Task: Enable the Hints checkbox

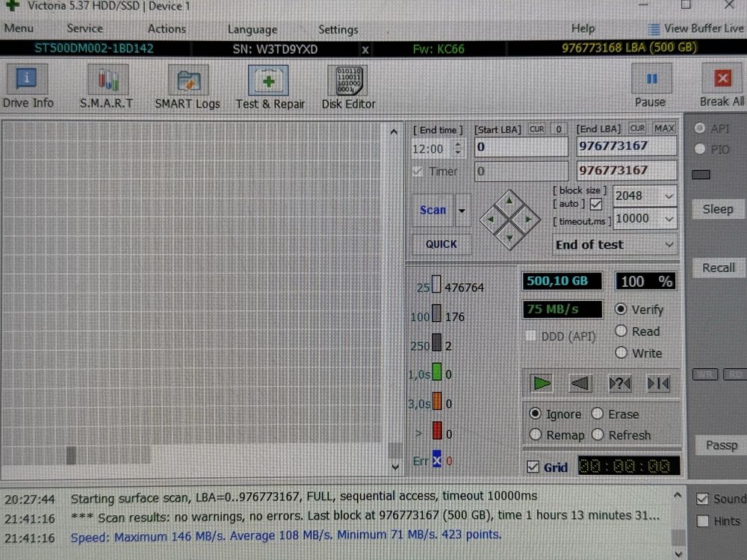Action: pyautogui.click(x=703, y=521)
